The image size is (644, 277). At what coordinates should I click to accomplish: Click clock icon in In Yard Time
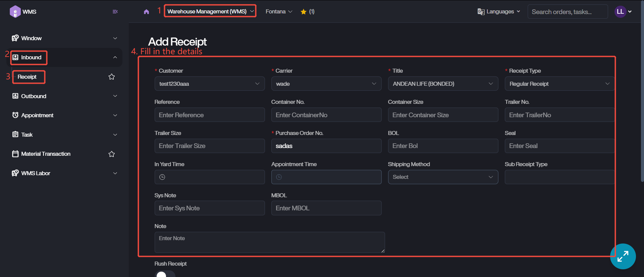pyautogui.click(x=162, y=177)
